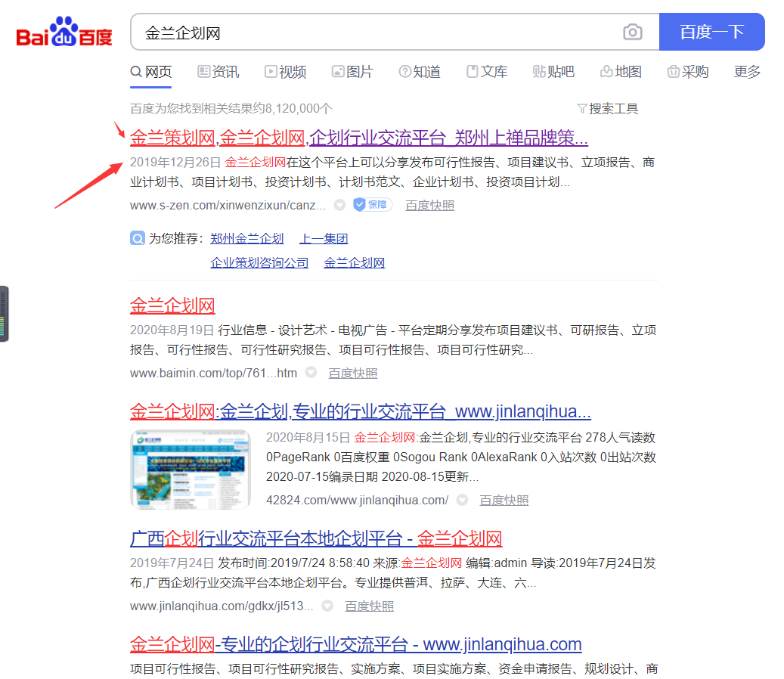784x679 pixels.
Task: Open recommended search 金兰企划网
Action: click(355, 262)
